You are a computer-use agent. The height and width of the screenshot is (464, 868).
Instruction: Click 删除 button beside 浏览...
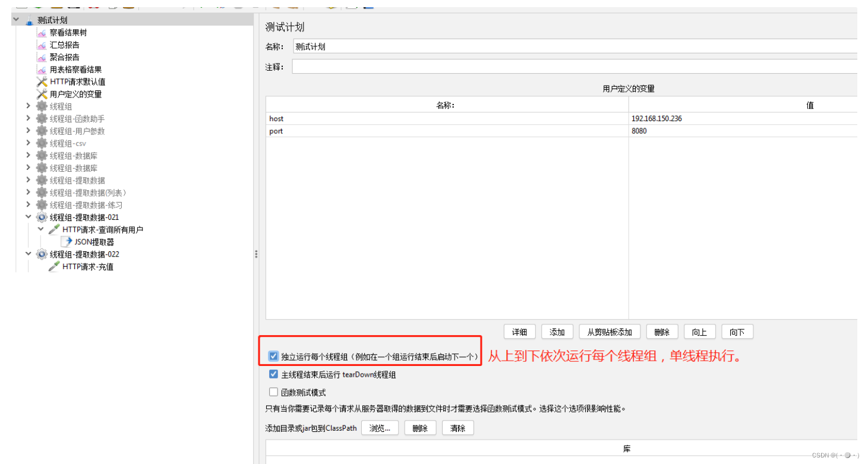click(420, 428)
